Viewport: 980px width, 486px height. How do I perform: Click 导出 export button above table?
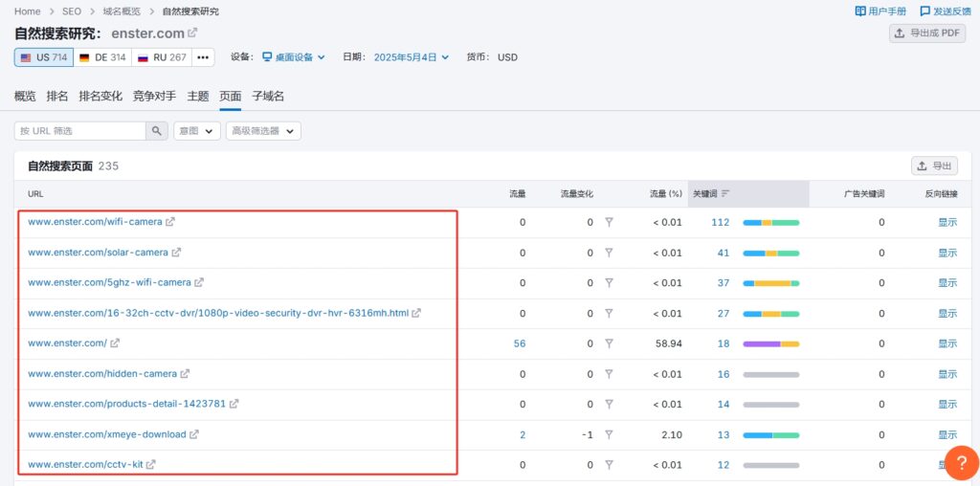[x=934, y=166]
